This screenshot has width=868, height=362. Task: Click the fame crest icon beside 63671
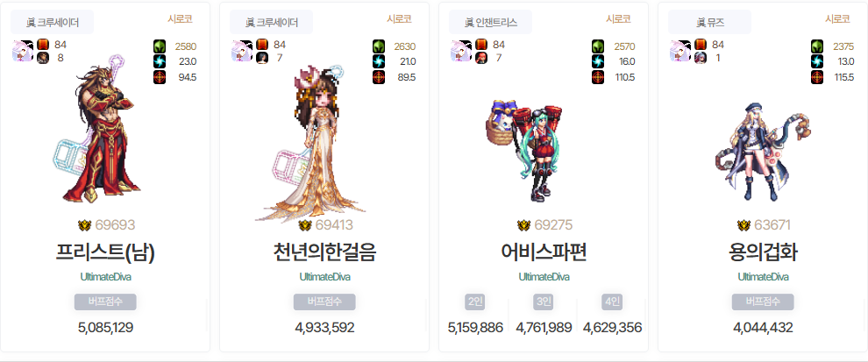point(744,225)
